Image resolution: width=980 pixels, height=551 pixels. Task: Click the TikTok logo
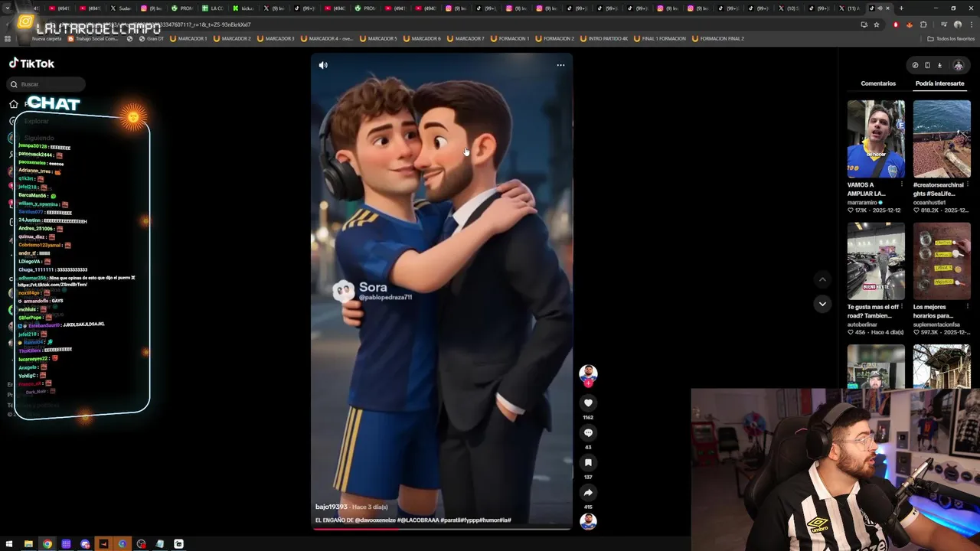pyautogui.click(x=31, y=64)
